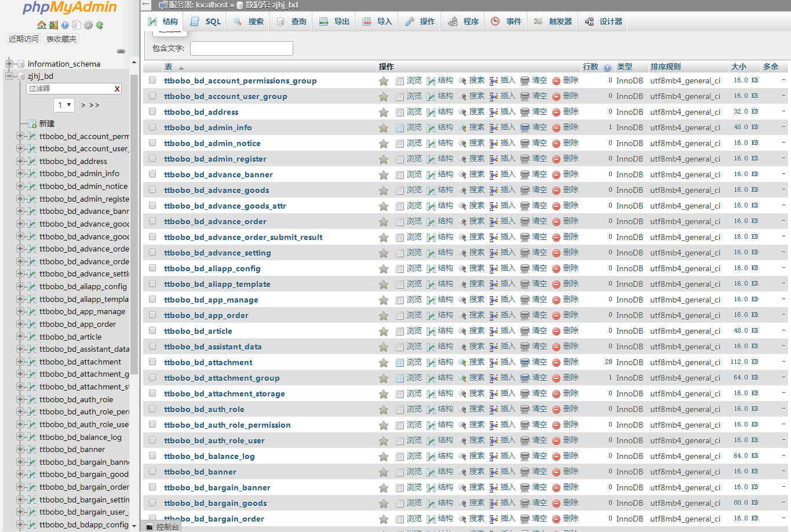Image resolution: width=791 pixels, height=532 pixels.
Task: Reload navigation panel with green refresh icon
Action: pos(100,25)
